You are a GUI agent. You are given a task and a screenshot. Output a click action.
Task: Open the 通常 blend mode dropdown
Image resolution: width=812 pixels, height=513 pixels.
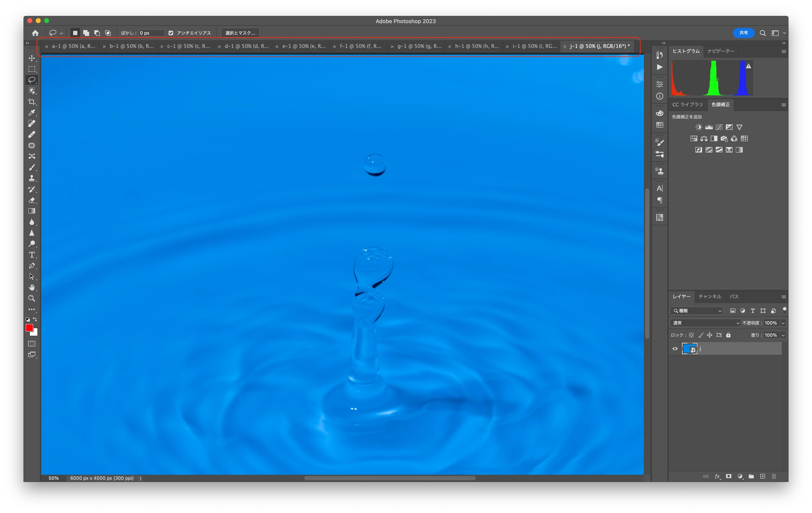[x=705, y=323]
